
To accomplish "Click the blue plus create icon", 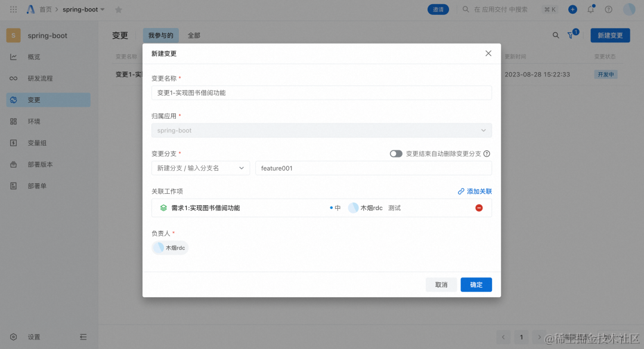I will [x=572, y=9].
